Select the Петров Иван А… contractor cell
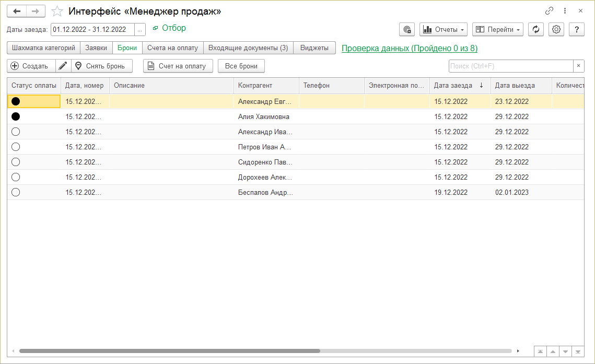Viewport: 595px width, 364px height. click(266, 147)
